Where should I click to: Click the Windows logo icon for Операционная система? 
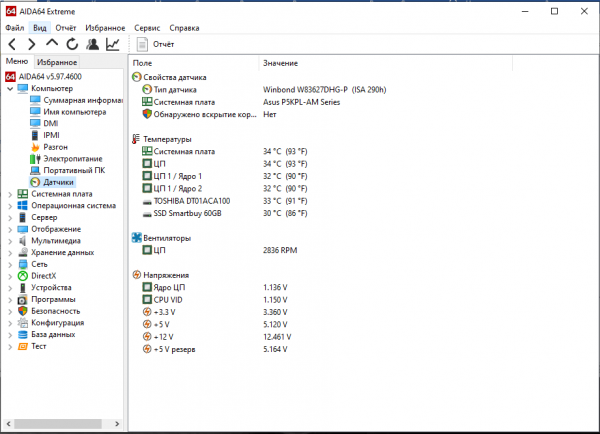pyautogui.click(x=23, y=206)
